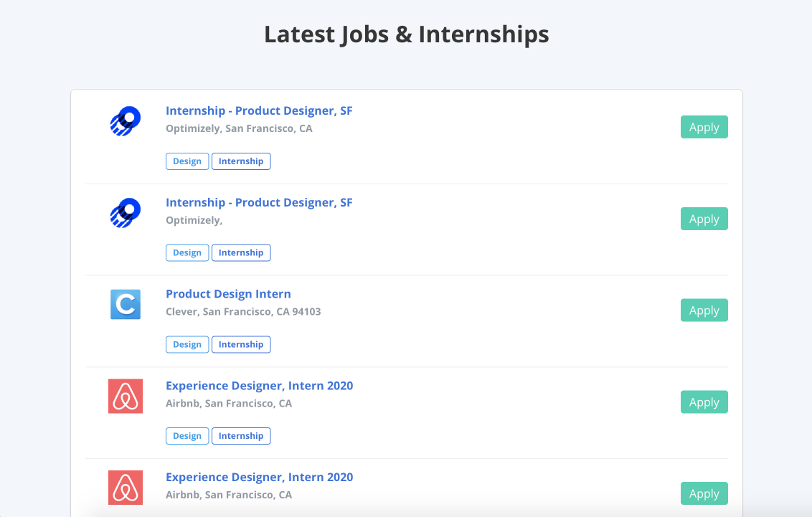
Task: Select Design tag under Clever listing
Action: coord(187,344)
